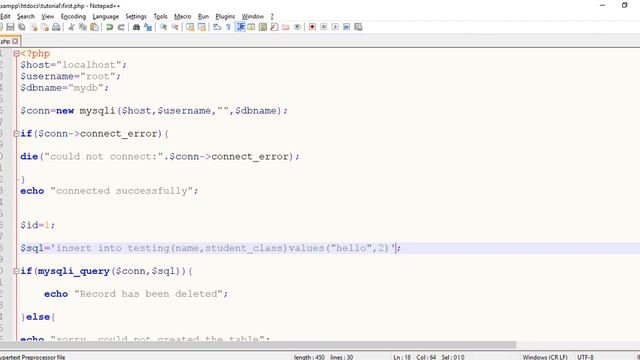Image resolution: width=640 pixels, height=360 pixels.
Task: Open the Tools menu
Action: click(x=160, y=16)
